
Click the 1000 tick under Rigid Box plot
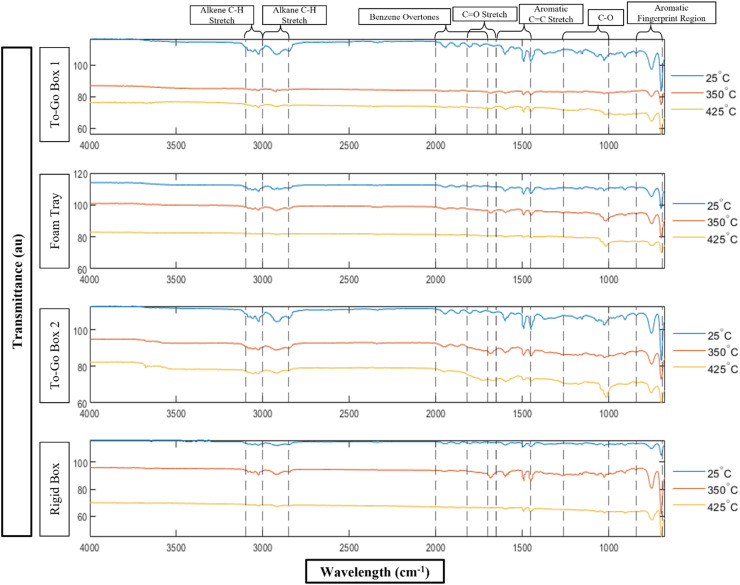(x=609, y=547)
